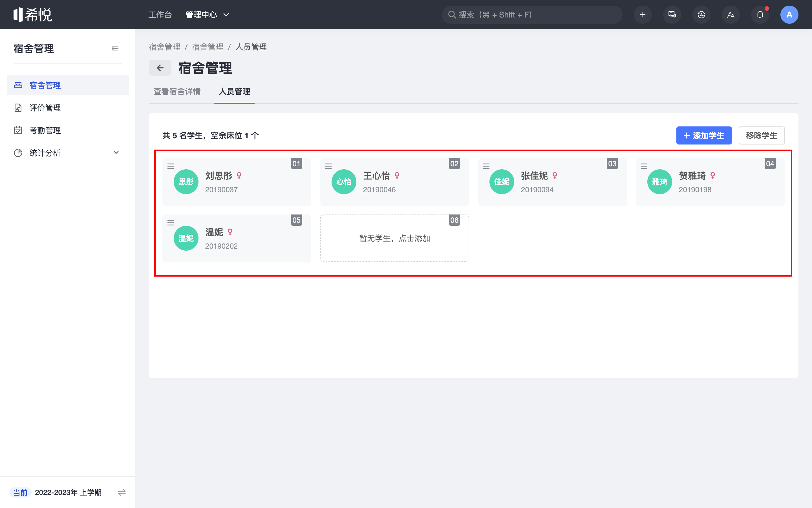Click the second 宿舍管理 breadcrumb
812x508 pixels.
(208, 47)
